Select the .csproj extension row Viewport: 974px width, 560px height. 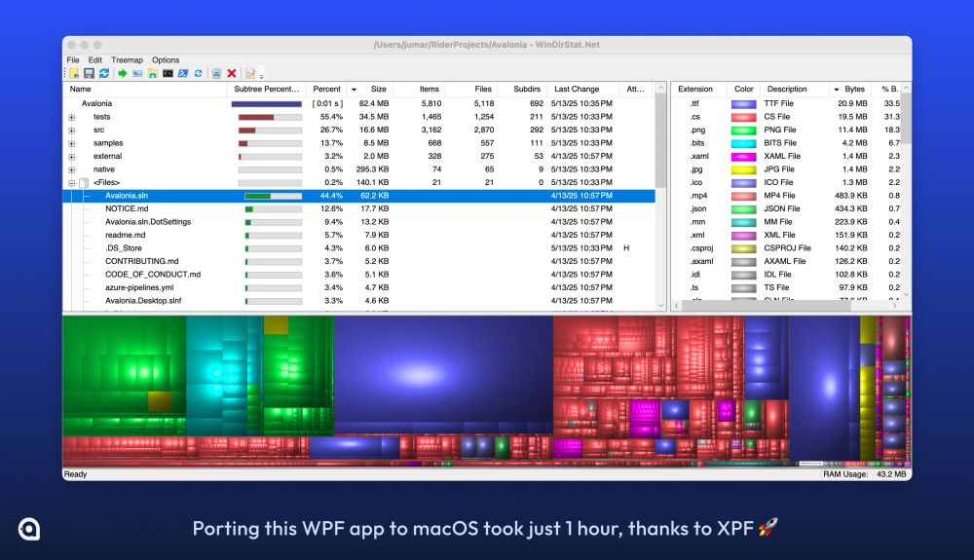point(786,248)
